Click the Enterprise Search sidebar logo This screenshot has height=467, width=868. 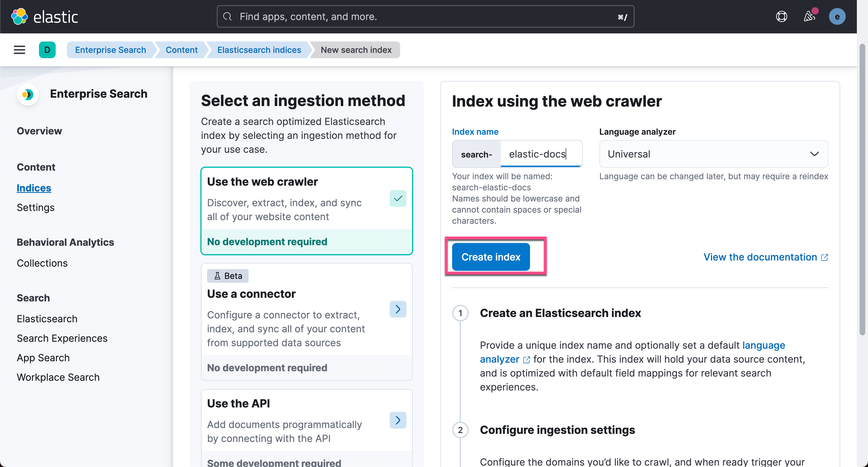pos(28,94)
